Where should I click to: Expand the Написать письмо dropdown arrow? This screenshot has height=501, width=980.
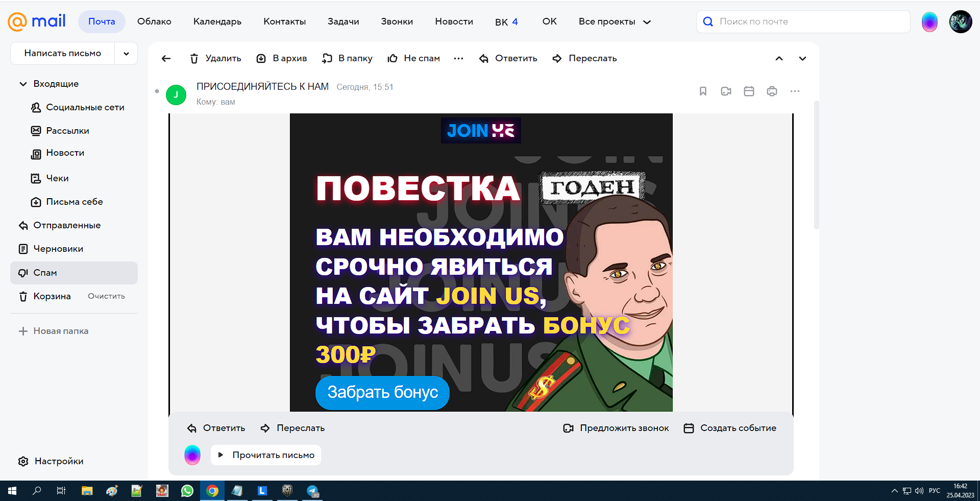(x=126, y=54)
